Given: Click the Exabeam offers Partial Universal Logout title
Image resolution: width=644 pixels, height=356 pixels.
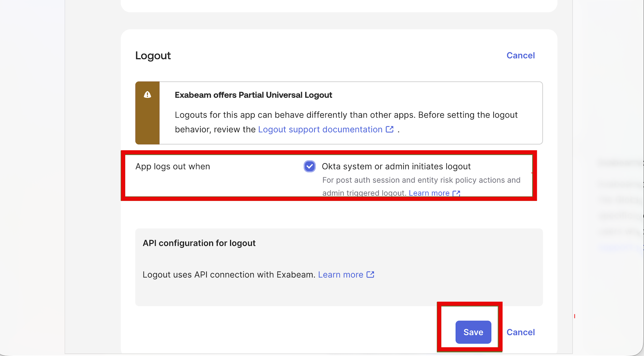Looking at the screenshot, I should [253, 95].
